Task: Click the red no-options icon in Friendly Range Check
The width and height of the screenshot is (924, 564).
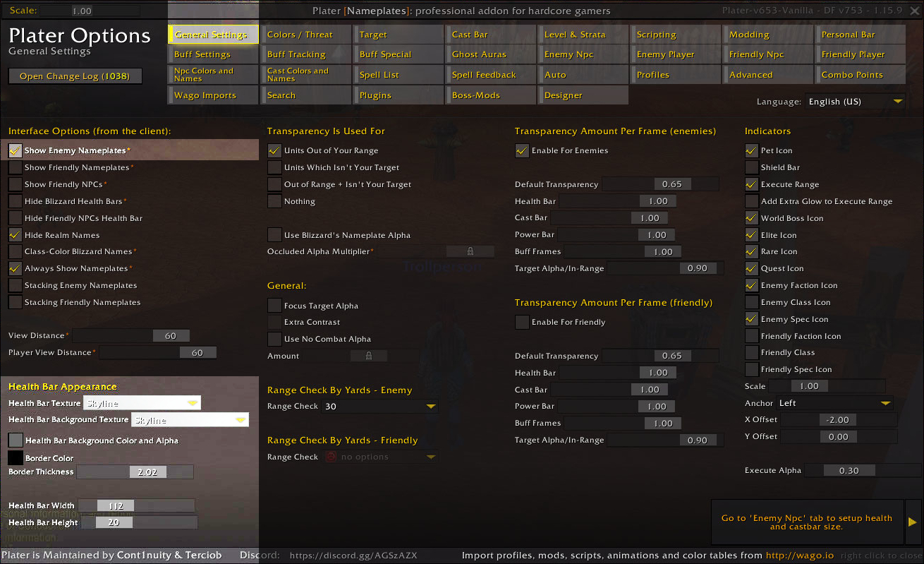Action: tap(332, 457)
